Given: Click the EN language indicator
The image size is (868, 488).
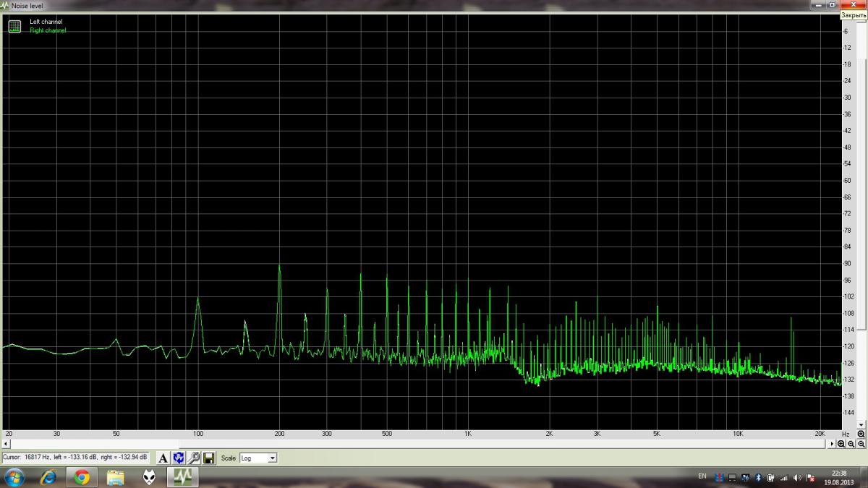Looking at the screenshot, I should (702, 476).
